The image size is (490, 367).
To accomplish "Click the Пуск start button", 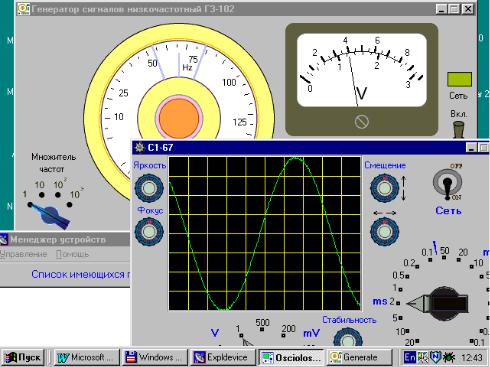I will click(23, 357).
